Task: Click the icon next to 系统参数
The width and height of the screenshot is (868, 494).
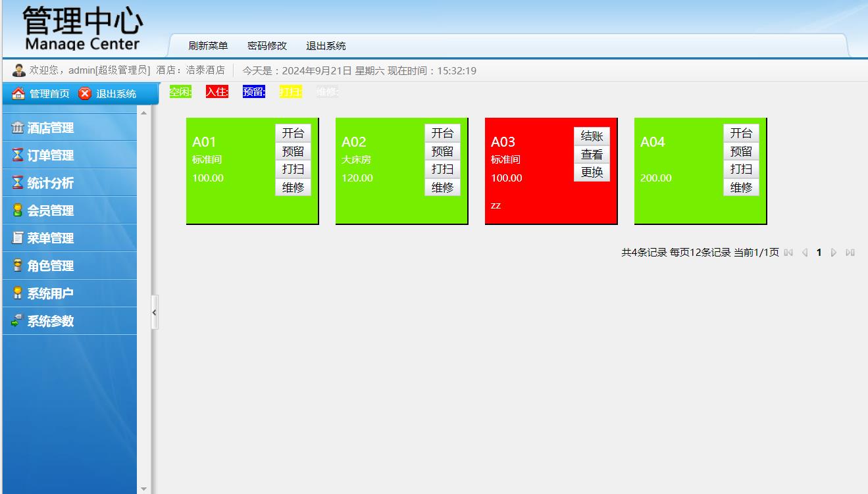Action: (18, 321)
